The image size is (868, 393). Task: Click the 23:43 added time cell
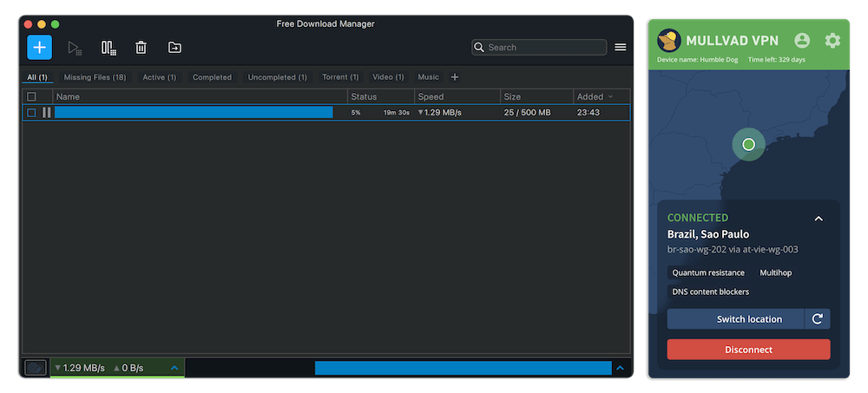[588, 113]
